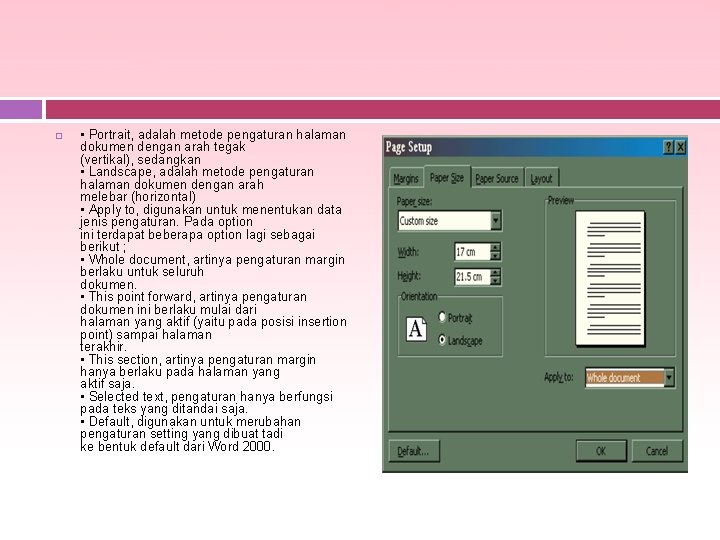
Task: Select the Paper Size tab
Action: click(447, 177)
